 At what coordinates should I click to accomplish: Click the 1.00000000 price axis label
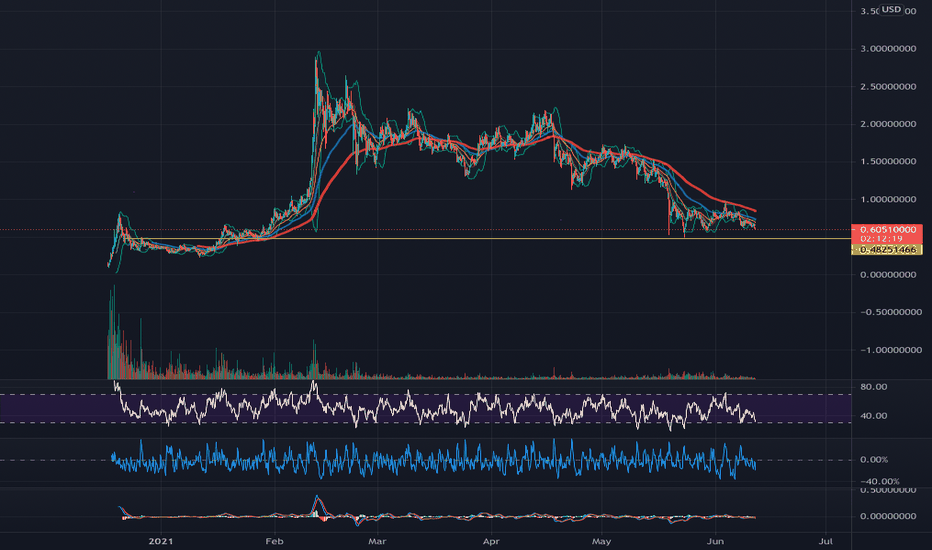click(x=888, y=200)
